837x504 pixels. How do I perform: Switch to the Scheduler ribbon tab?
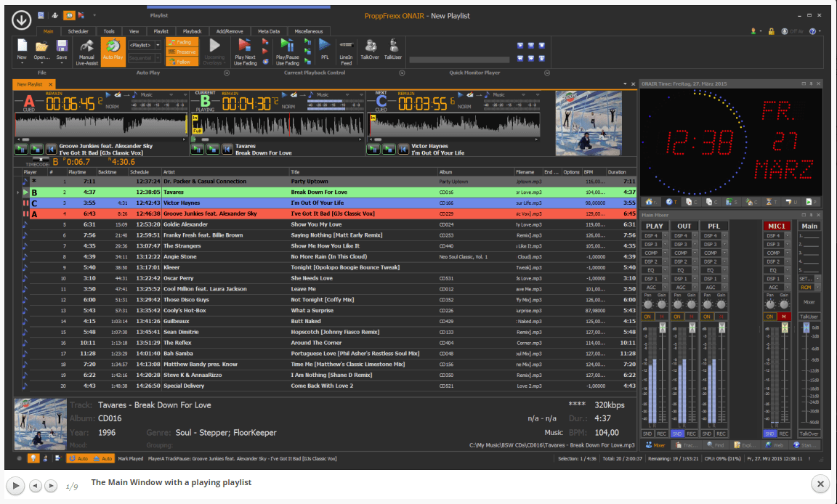[x=78, y=31]
